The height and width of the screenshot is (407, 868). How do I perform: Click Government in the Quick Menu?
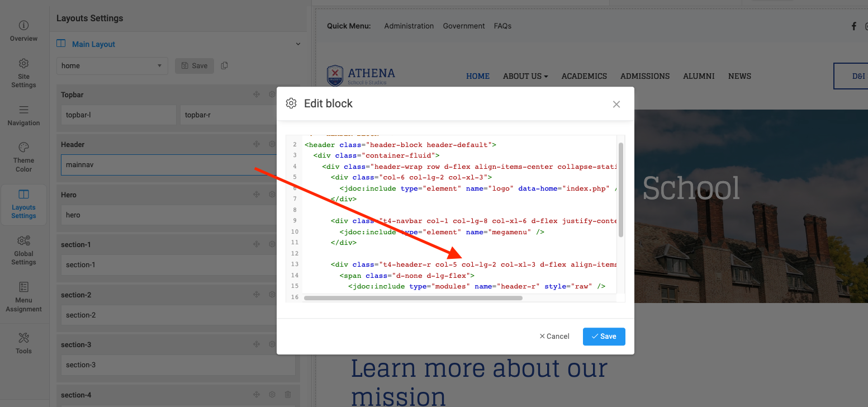coord(464,26)
